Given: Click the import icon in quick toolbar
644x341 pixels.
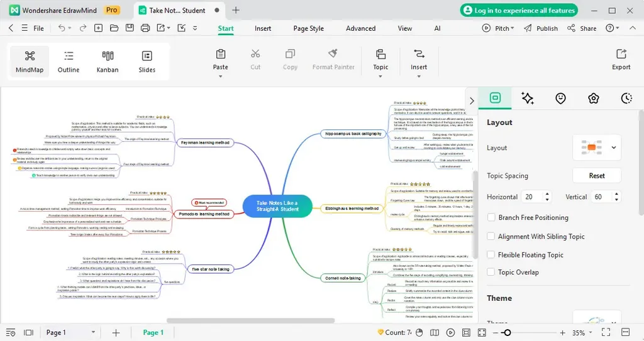Looking at the screenshot, I should coord(182,28).
